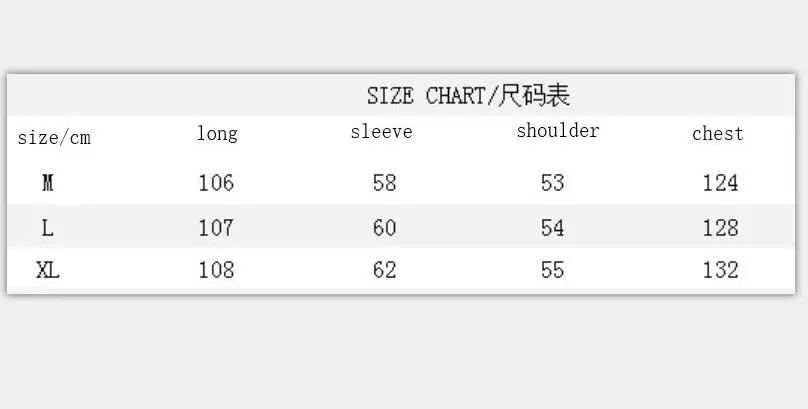Click chest value 132
The width and height of the screenshot is (808, 409).
pyautogui.click(x=721, y=270)
